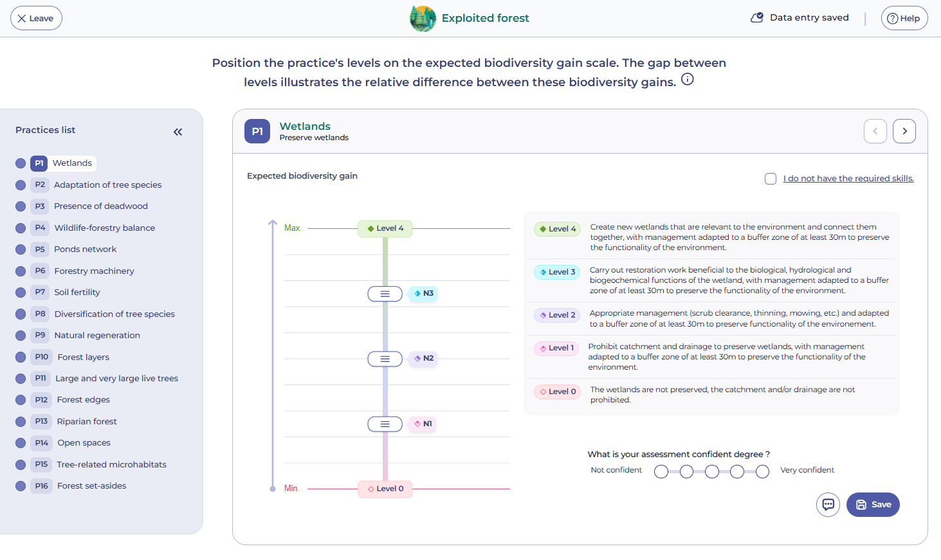The height and width of the screenshot is (560, 941).
Task: Click the N1 level handle icon
Action: (385, 424)
